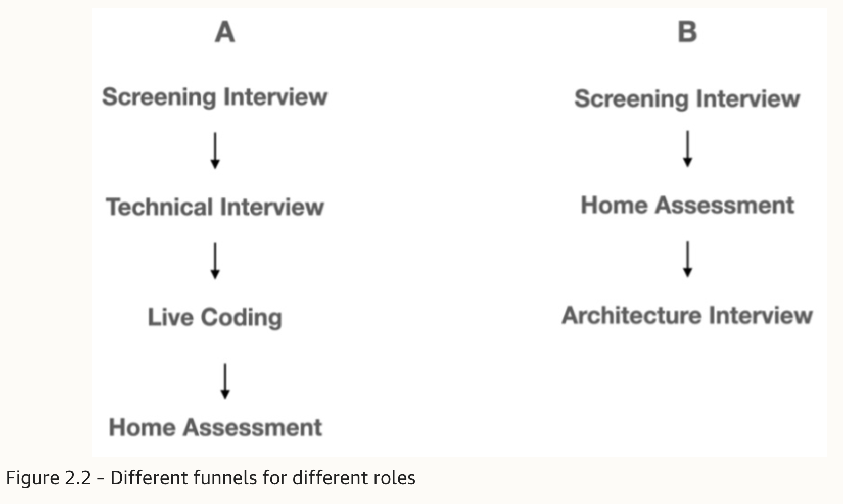Screen dimensions: 843x504
Task: Click the Technical Interview step
Action: click(215, 207)
